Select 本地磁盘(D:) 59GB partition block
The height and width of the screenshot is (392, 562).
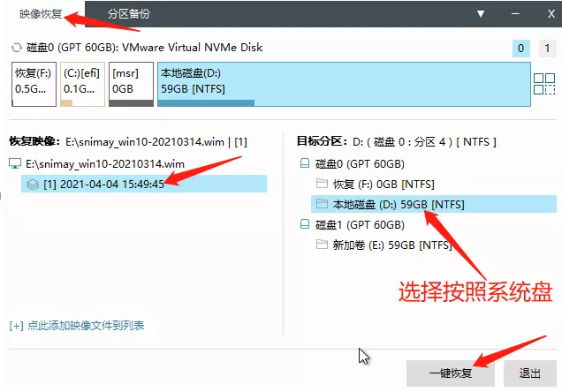(x=343, y=84)
